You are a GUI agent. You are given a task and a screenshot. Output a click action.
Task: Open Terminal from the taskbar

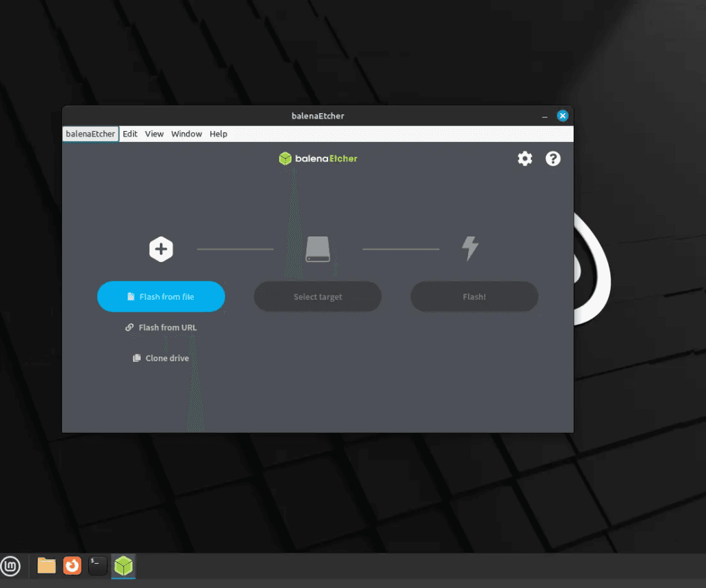97,566
